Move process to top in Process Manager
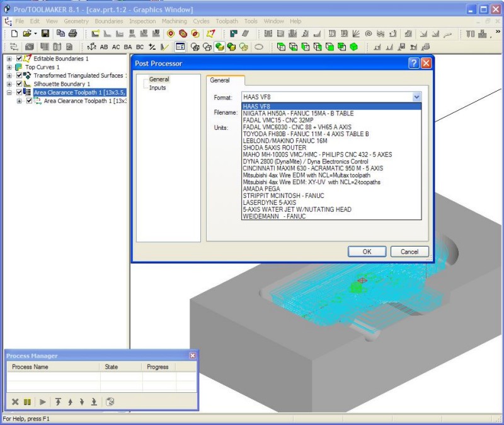Image resolution: width=504 pixels, height=425 pixels. click(x=58, y=402)
